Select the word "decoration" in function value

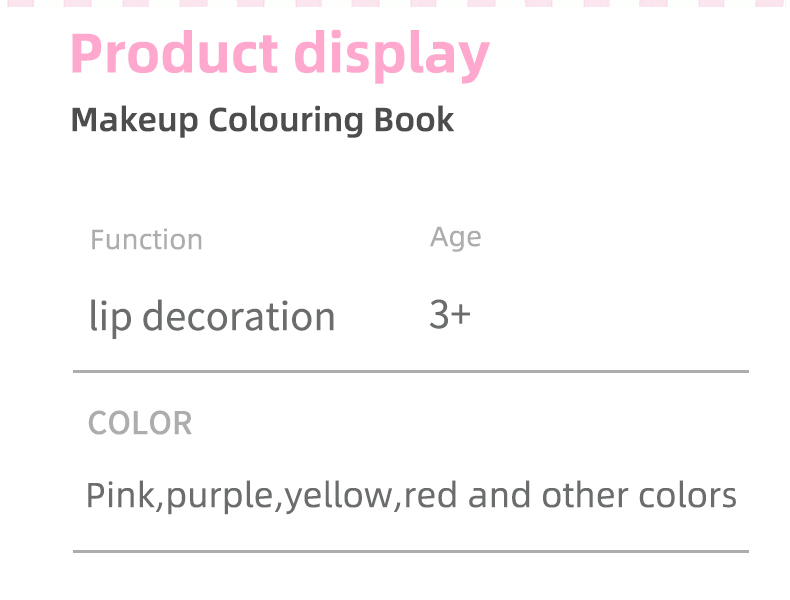click(x=238, y=317)
